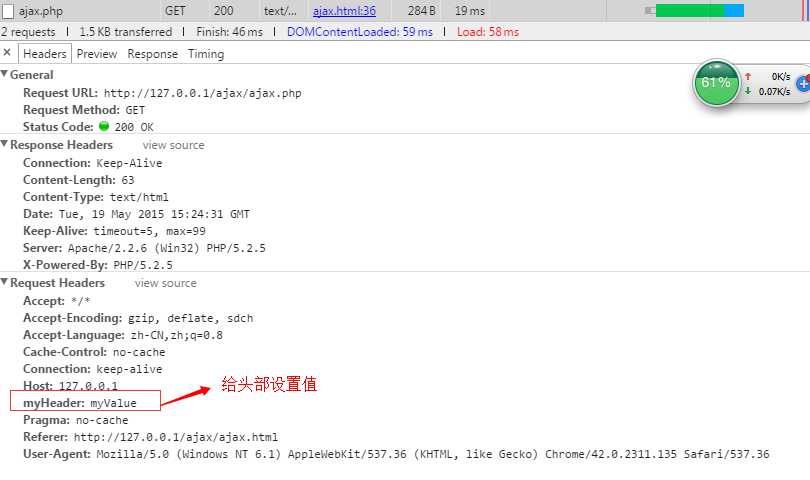Select the myHeader myValue header

(80, 403)
